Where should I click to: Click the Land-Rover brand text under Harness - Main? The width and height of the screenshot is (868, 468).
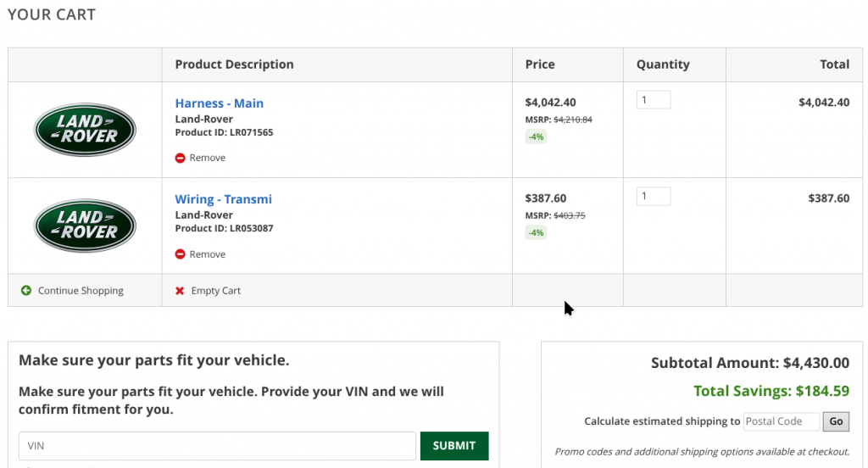[x=203, y=119]
